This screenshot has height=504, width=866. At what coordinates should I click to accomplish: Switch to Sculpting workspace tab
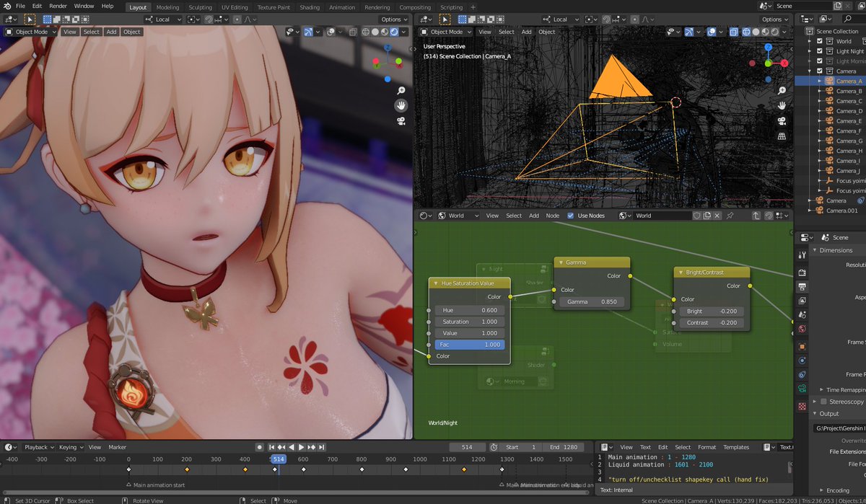tap(200, 7)
